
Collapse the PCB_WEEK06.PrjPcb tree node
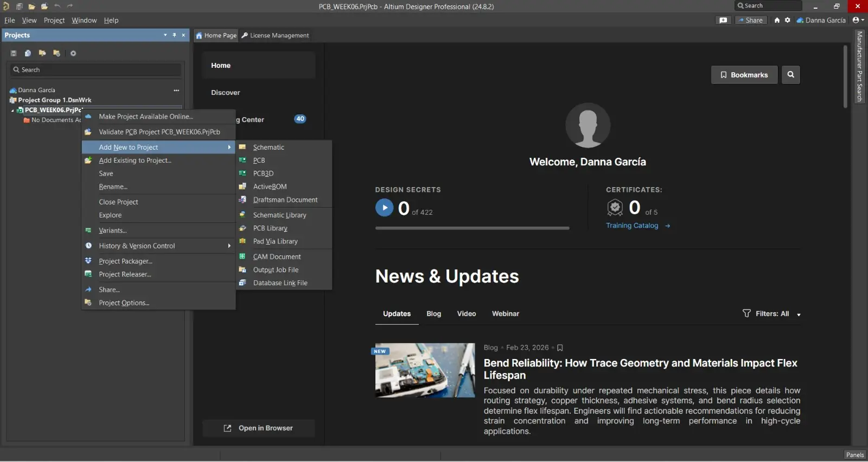[x=12, y=110]
